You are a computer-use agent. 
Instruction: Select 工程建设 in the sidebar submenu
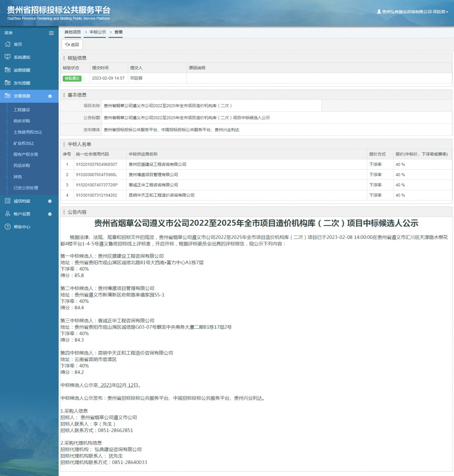click(x=22, y=110)
